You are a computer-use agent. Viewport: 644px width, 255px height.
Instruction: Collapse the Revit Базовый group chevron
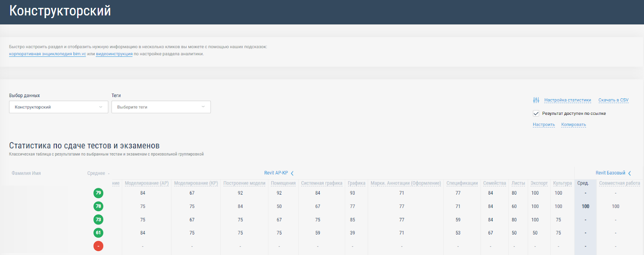[x=630, y=173]
